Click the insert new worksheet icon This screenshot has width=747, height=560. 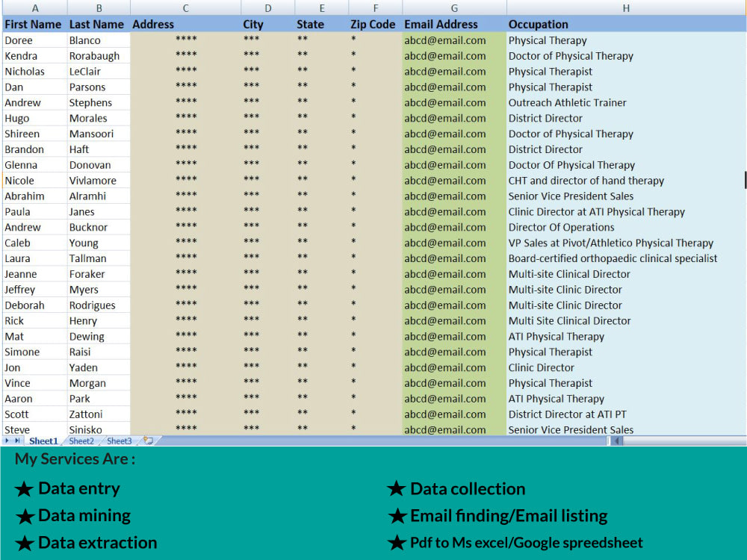pyautogui.click(x=148, y=441)
